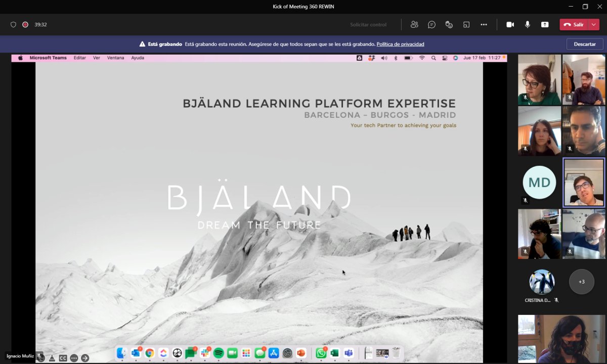Click the Google Drive icon in menu bar
Viewport: 607px width, 364px height.
pos(360,58)
